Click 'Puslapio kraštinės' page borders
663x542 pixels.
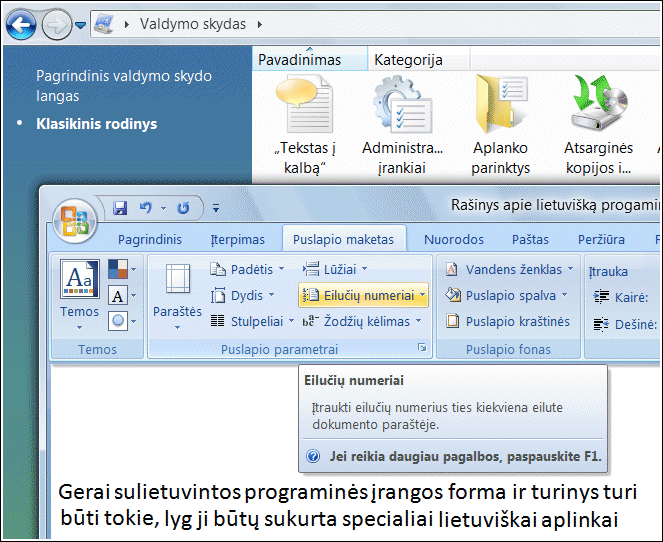508,321
